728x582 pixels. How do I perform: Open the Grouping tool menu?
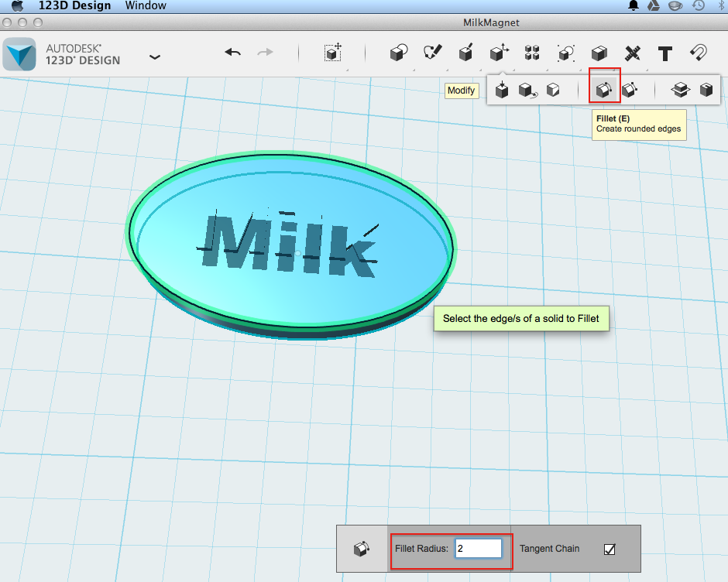pos(566,53)
